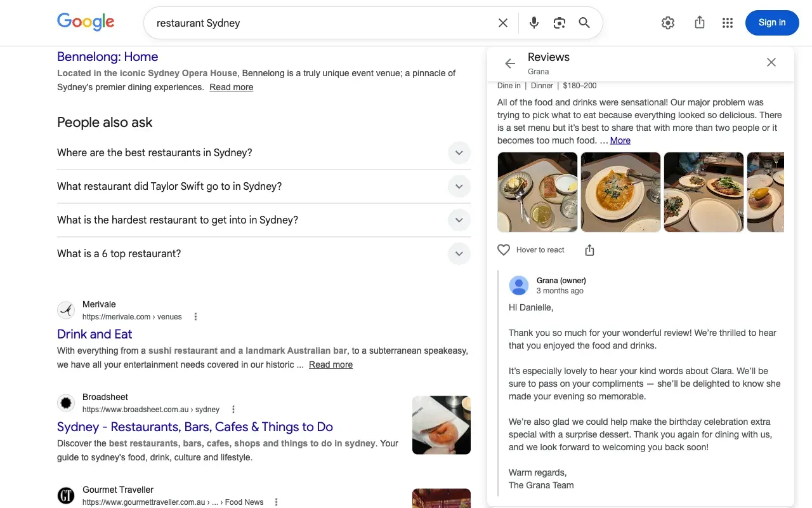Click 'Grana (owner)' name
The image size is (812, 508).
point(561,281)
